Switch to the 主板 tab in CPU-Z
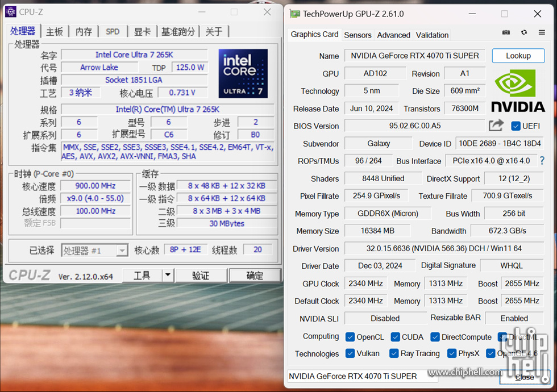 (55, 32)
